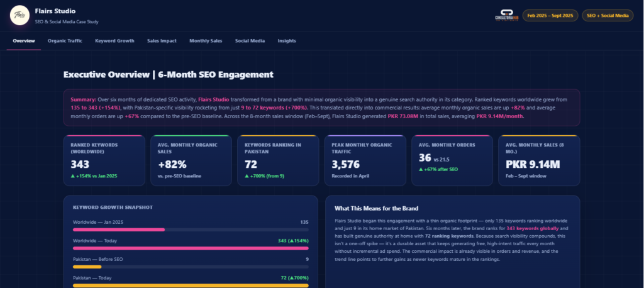Click the 72 (▲700%) bar value
The image size is (644, 288).
point(294,278)
